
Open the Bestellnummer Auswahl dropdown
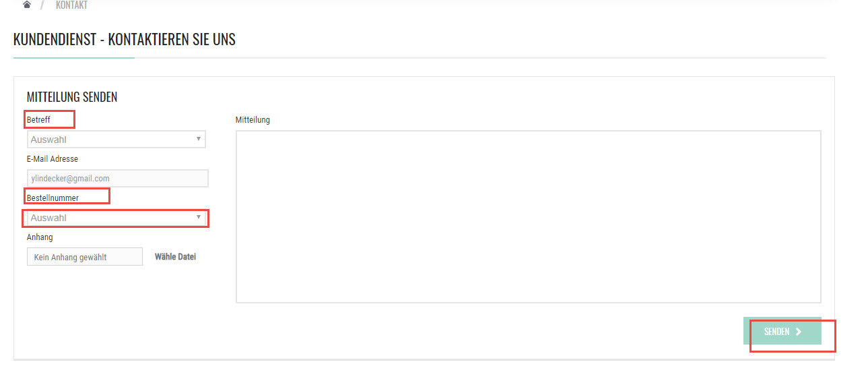[111, 218]
